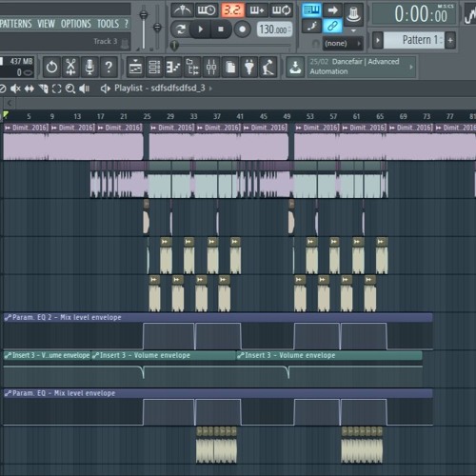Screen dimensions: 476x476
Task: Toggle step editing mode
Action: coord(311,26)
